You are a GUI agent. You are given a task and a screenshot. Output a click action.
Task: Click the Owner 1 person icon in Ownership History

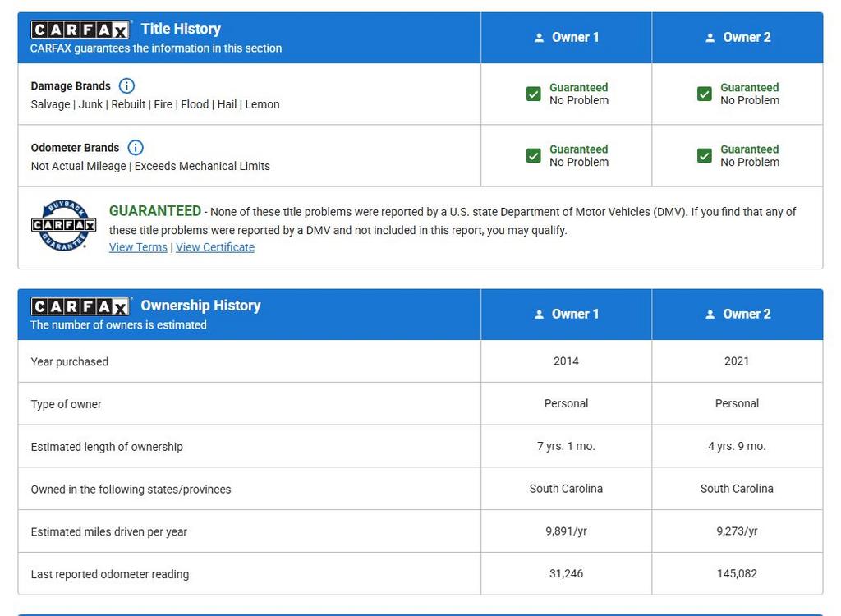(x=539, y=315)
